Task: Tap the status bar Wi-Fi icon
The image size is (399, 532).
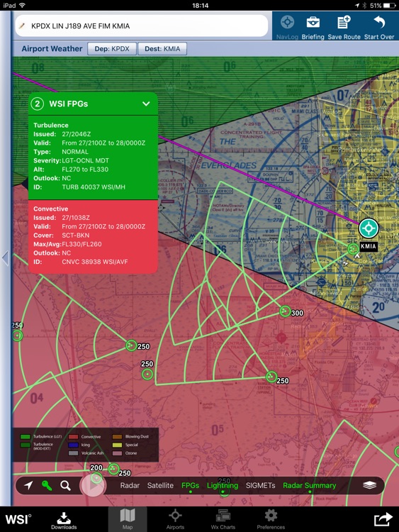Action: 23,6
